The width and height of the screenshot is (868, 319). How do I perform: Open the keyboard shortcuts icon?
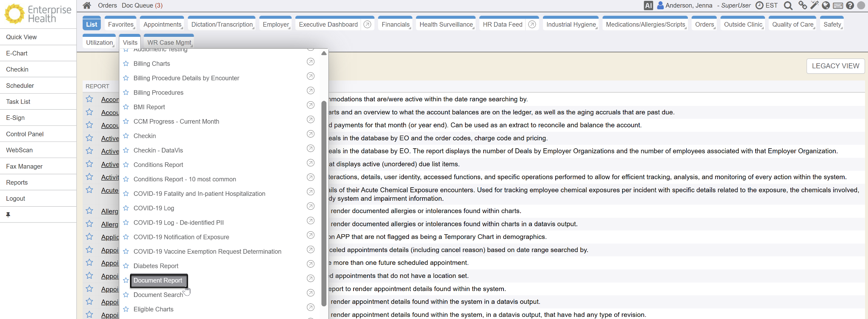(838, 6)
